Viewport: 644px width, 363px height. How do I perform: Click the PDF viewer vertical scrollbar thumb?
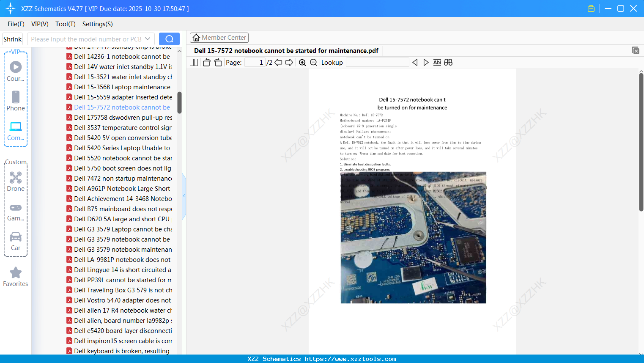641,142
